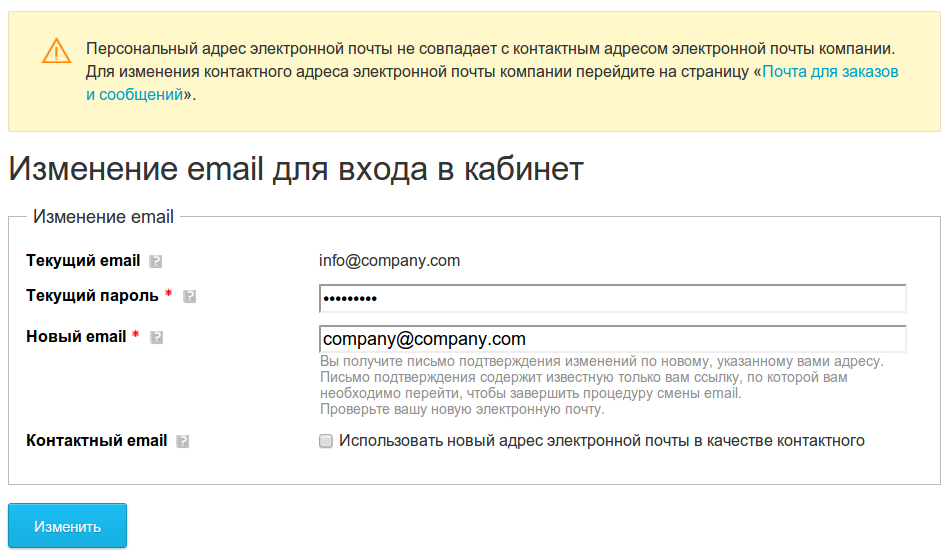Click the yellow warning banner message text
The width and height of the screenshot is (951, 555).
[x=492, y=72]
